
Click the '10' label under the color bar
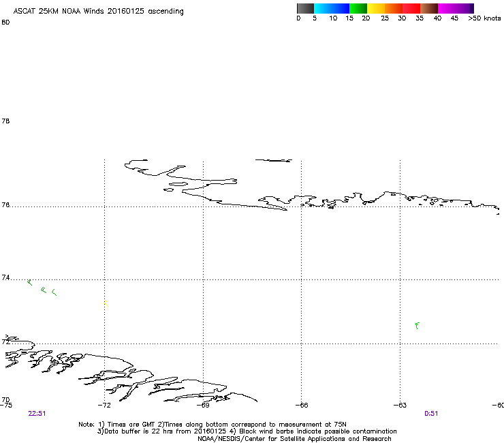(x=333, y=18)
